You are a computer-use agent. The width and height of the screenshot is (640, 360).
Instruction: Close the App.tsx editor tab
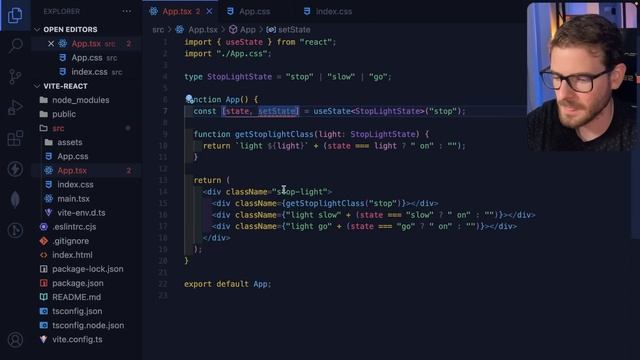pos(209,11)
